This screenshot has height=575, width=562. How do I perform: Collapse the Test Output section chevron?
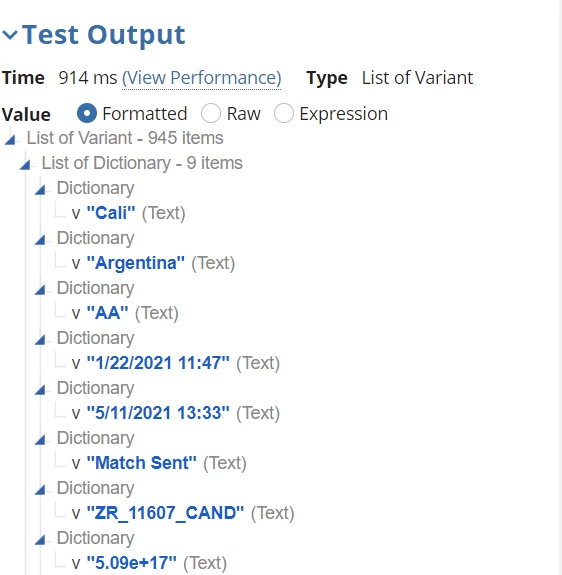[10, 35]
